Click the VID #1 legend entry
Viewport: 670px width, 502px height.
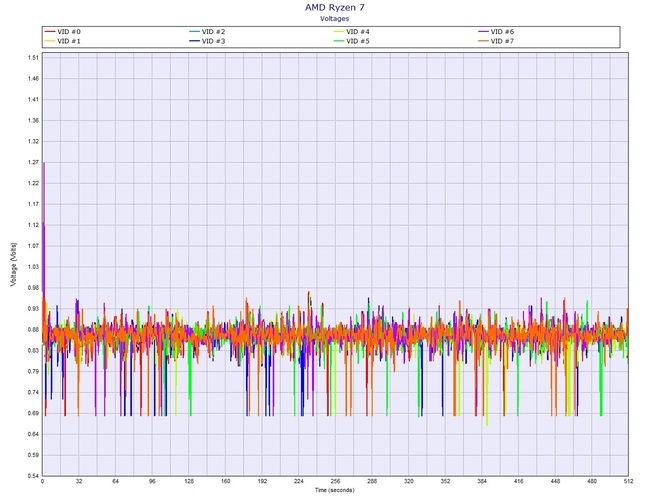point(63,41)
